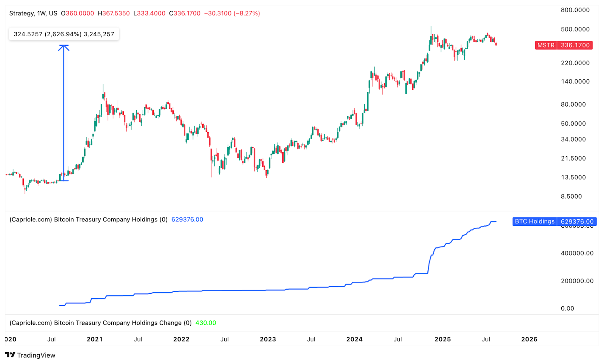Click the 2025 label on time axis

[x=443, y=339]
